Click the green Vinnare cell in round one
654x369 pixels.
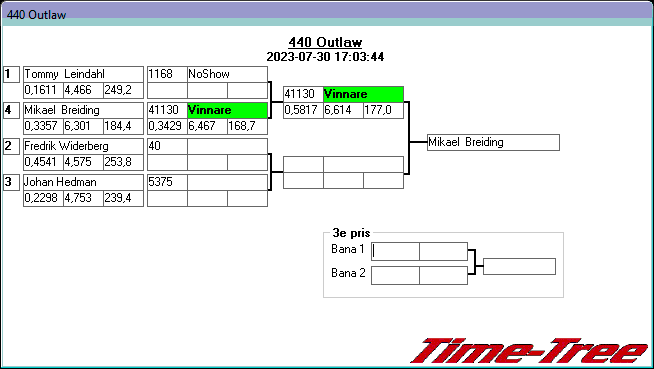click(x=227, y=110)
